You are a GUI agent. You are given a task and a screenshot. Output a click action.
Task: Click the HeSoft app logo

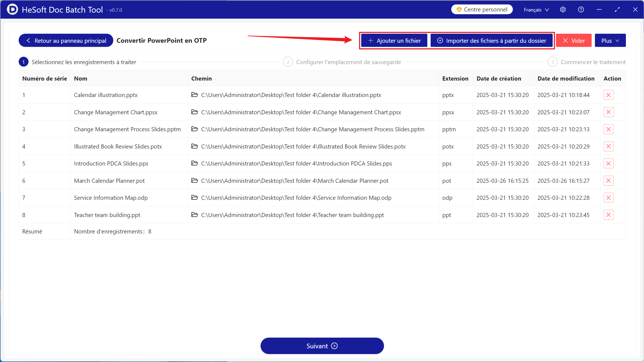point(12,9)
